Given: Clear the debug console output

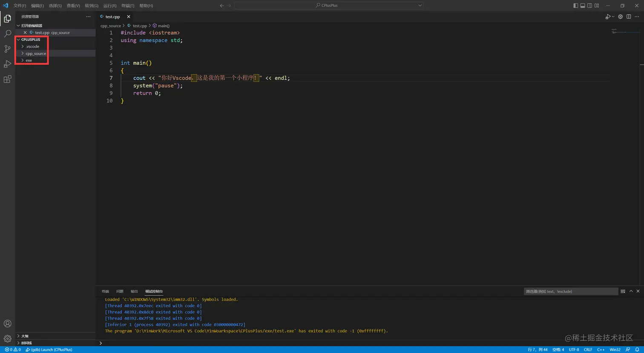Looking at the screenshot, I should click(623, 291).
